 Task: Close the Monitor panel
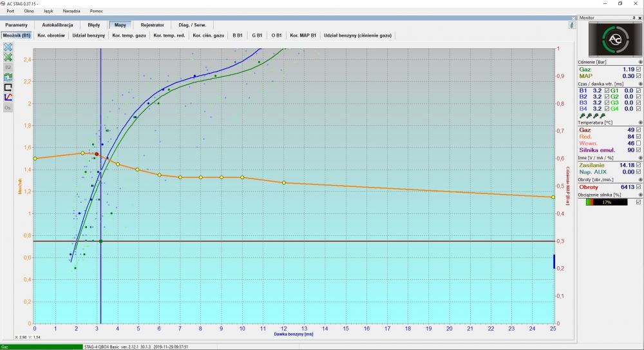pyautogui.click(x=640, y=17)
